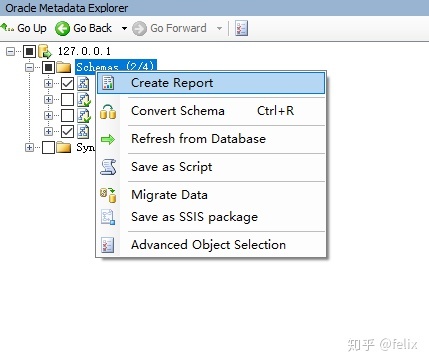This screenshot has width=429, height=364.
Task: Click the Advanced Object Selection menu icon
Action: pos(107,245)
